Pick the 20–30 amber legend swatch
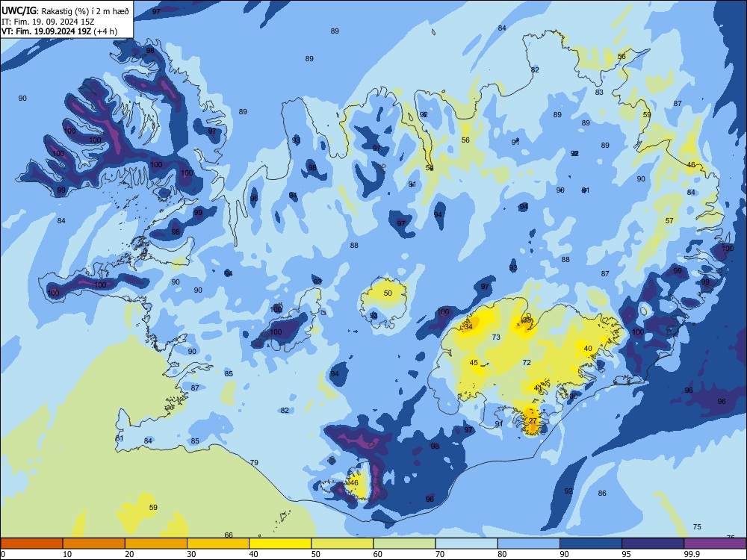 point(156,544)
